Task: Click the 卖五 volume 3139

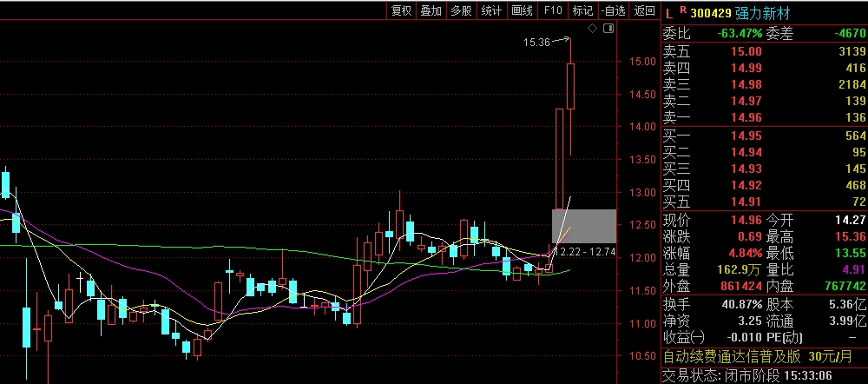Action: click(x=852, y=51)
